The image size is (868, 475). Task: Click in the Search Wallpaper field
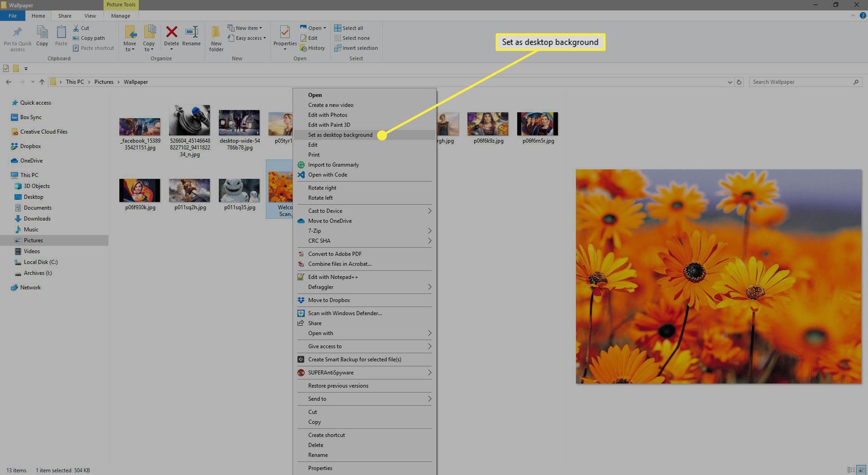[806, 82]
